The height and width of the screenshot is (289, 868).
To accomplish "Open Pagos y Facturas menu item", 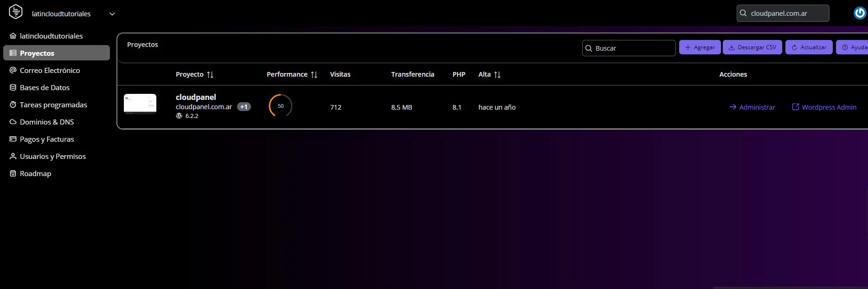I will (47, 139).
